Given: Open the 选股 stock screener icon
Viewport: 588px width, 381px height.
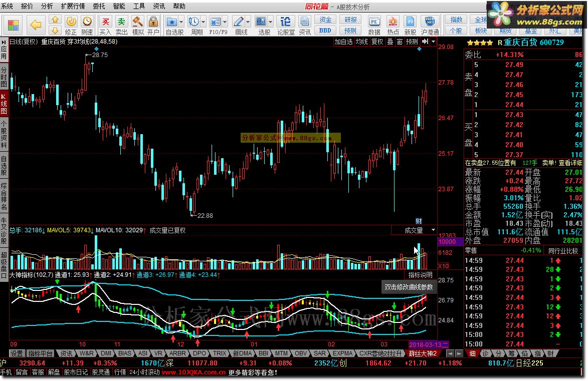Looking at the screenshot, I should (261, 22).
